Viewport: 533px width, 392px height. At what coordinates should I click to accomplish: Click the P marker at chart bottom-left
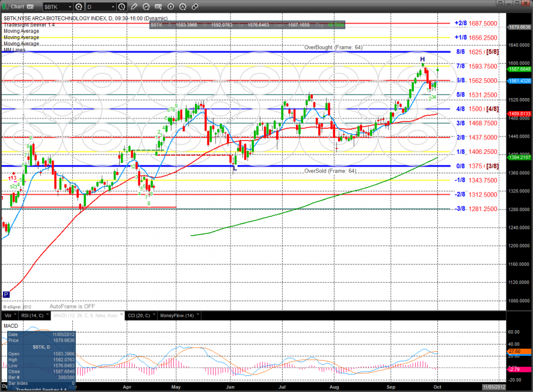[x=7, y=294]
